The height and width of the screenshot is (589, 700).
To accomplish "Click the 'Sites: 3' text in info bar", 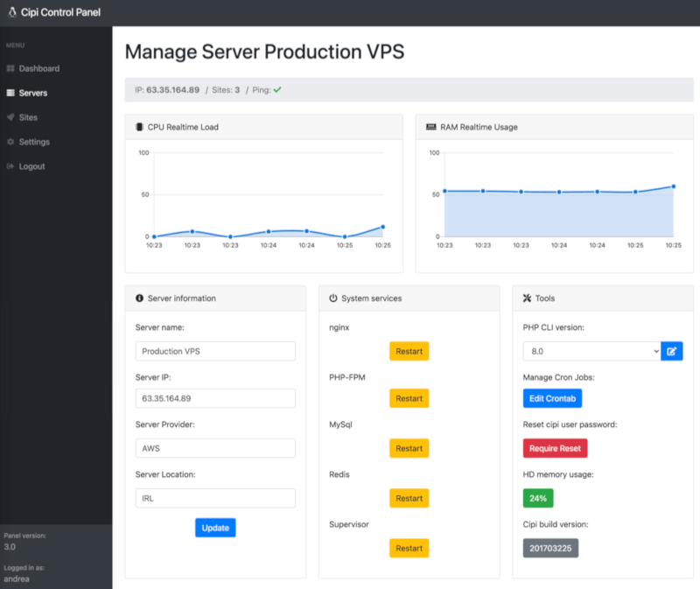I will [226, 90].
